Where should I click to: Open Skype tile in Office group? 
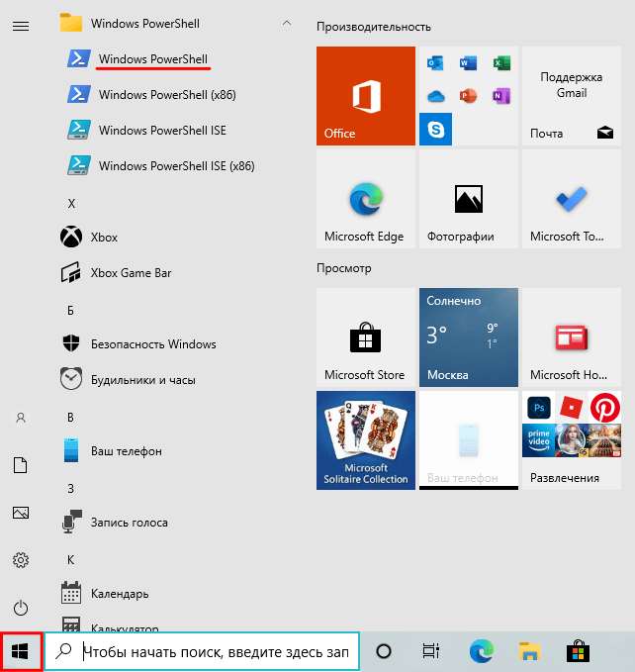point(435,128)
